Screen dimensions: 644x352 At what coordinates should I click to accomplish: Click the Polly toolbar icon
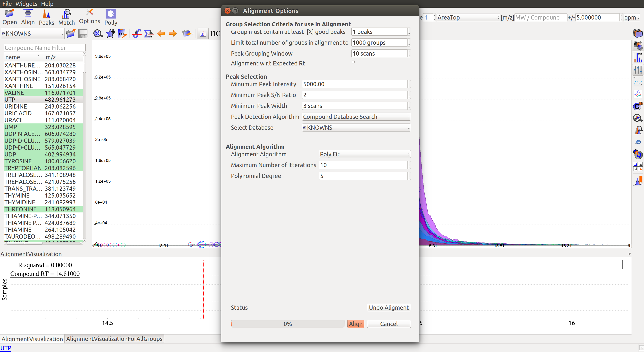111,17
